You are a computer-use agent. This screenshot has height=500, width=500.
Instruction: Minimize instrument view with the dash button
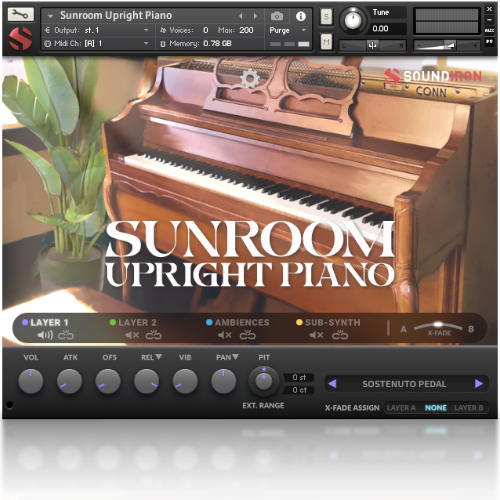[x=489, y=20]
